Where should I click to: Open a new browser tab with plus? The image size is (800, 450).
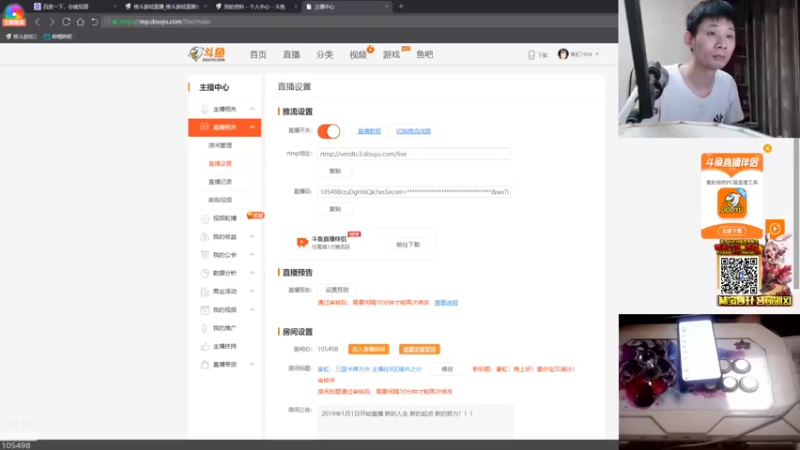(401, 7)
